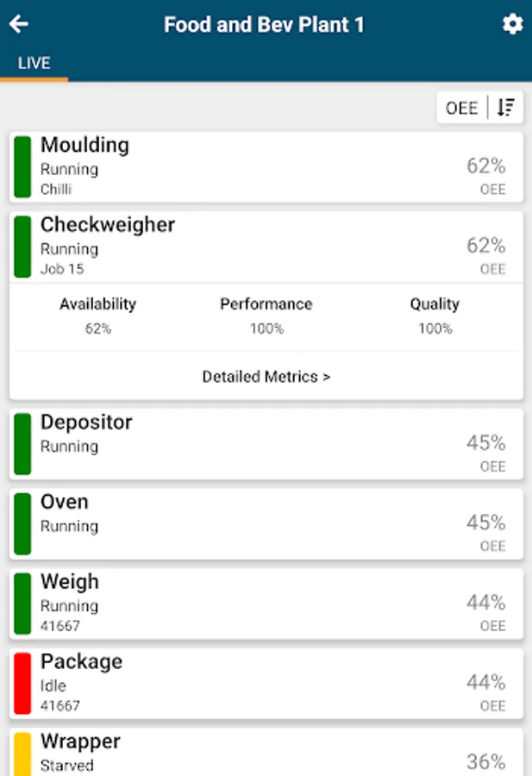
Task: Switch to the LIVE tab
Action: pyautogui.click(x=34, y=63)
